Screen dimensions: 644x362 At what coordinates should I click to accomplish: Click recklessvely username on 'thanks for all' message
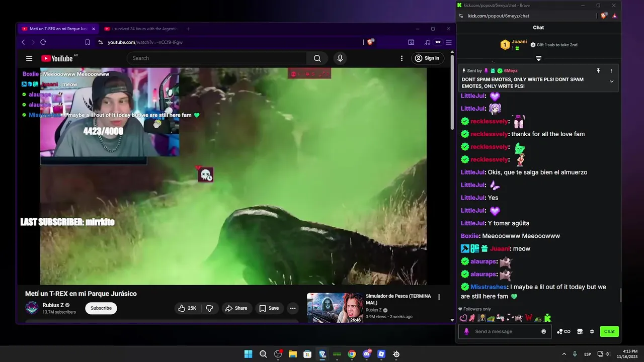489,134
